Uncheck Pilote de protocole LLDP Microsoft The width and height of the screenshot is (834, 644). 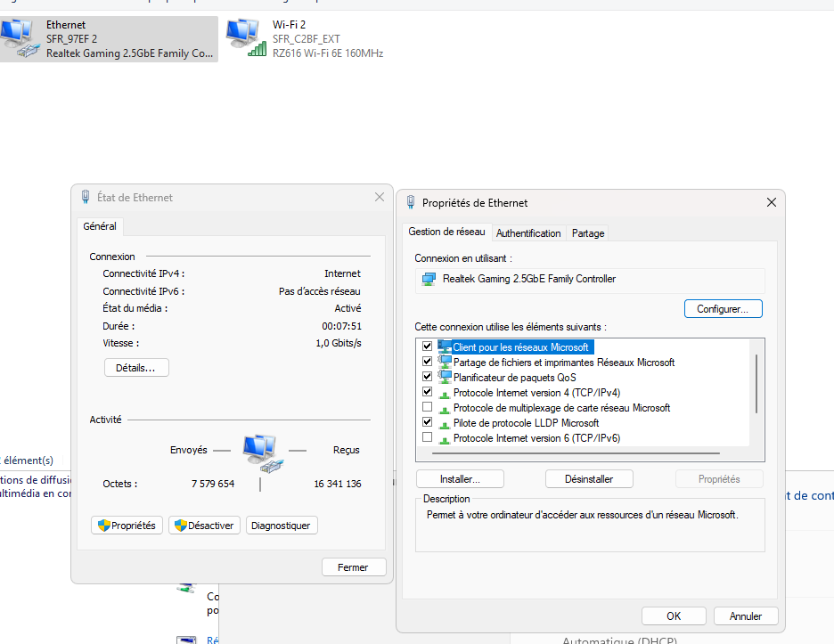coord(427,422)
